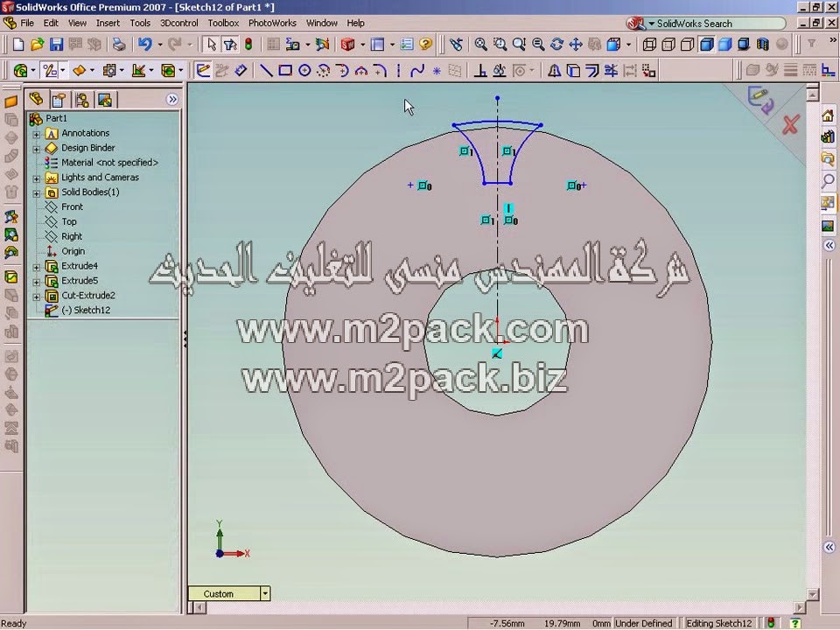Open Material <not specified> item

coord(109,163)
